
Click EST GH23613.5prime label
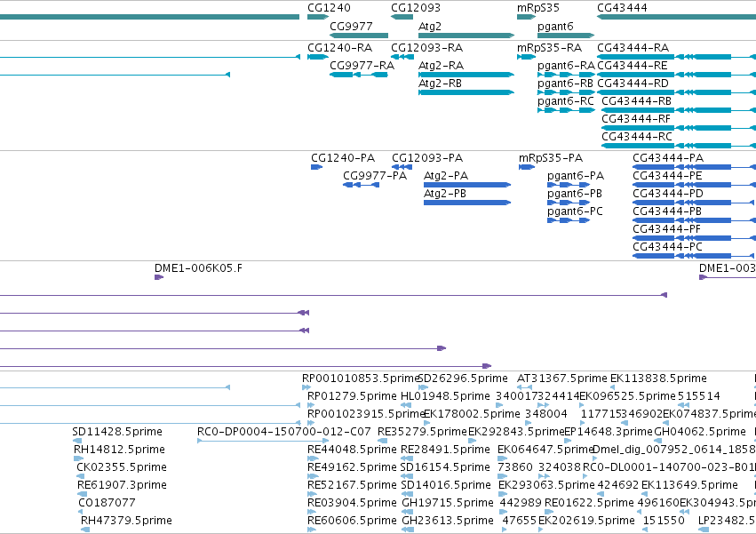[448, 522]
